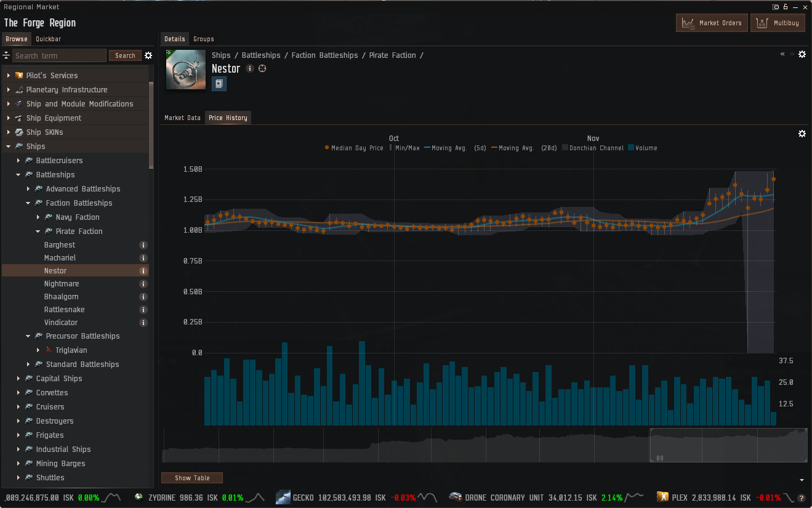
Task: Switch to the Market Data tab
Action: click(182, 118)
